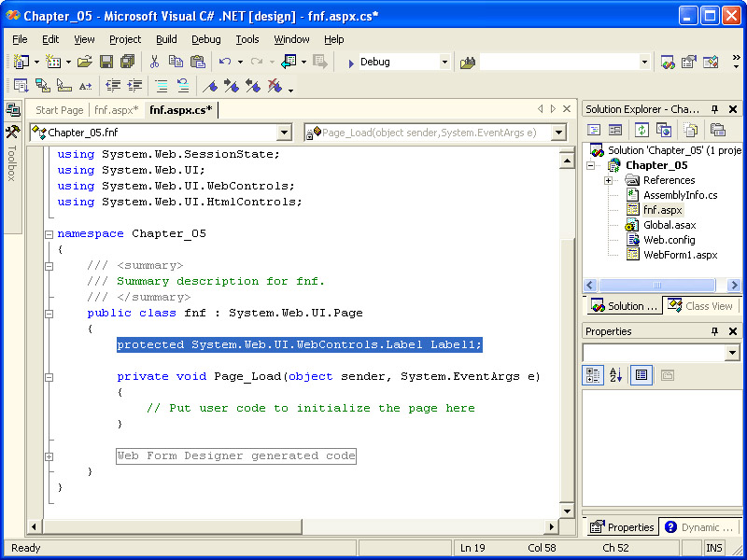Viewport: 747px width, 560px height.
Task: Click the editor vertical scrollbar down arrow
Action: pos(566,511)
